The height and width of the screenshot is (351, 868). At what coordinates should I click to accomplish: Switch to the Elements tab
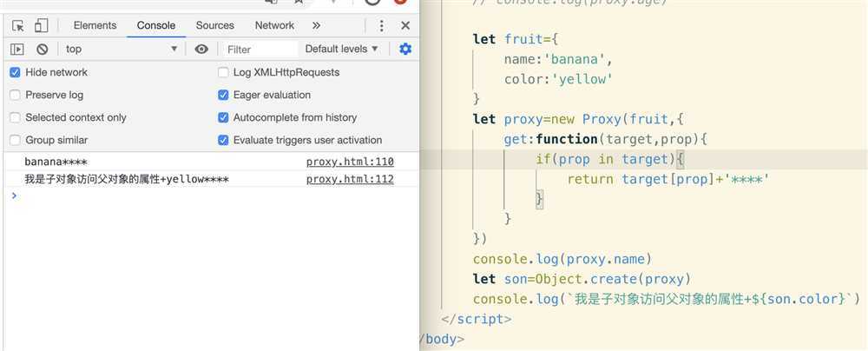click(x=95, y=26)
